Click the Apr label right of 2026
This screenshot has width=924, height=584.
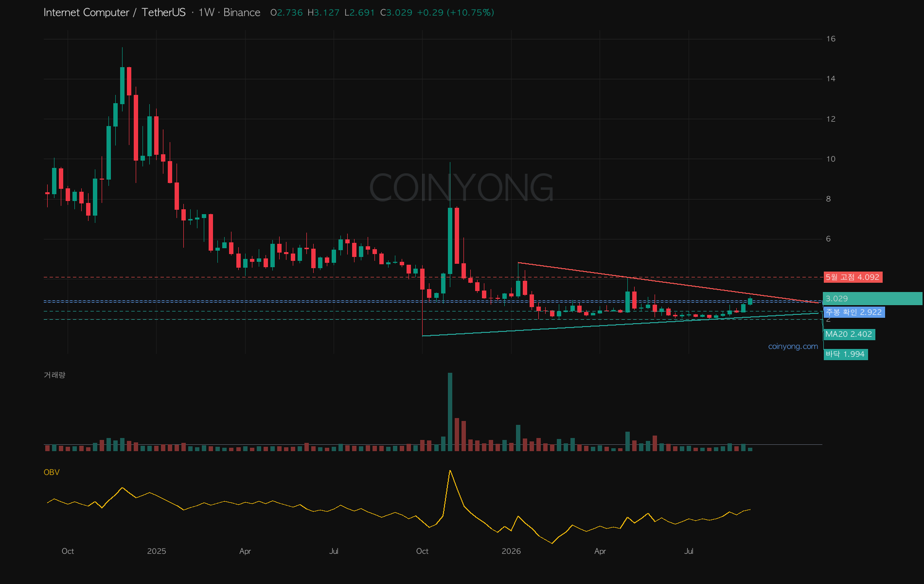pyautogui.click(x=600, y=551)
